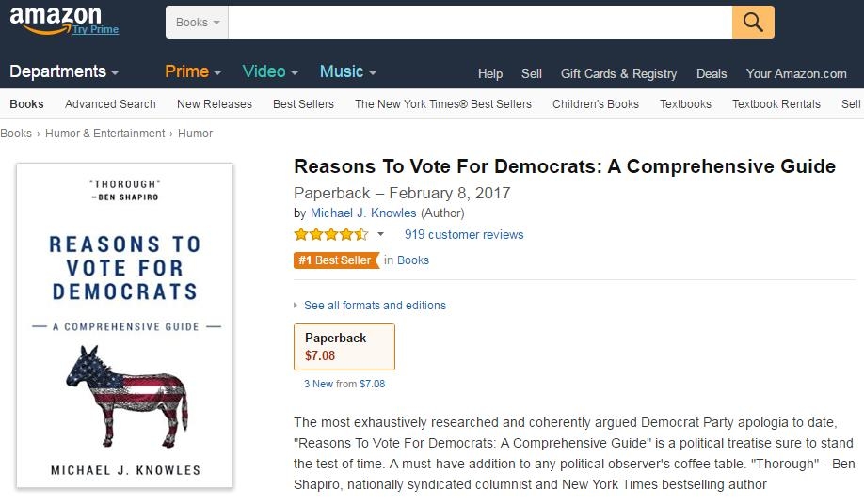Click into the search text field

point(480,22)
